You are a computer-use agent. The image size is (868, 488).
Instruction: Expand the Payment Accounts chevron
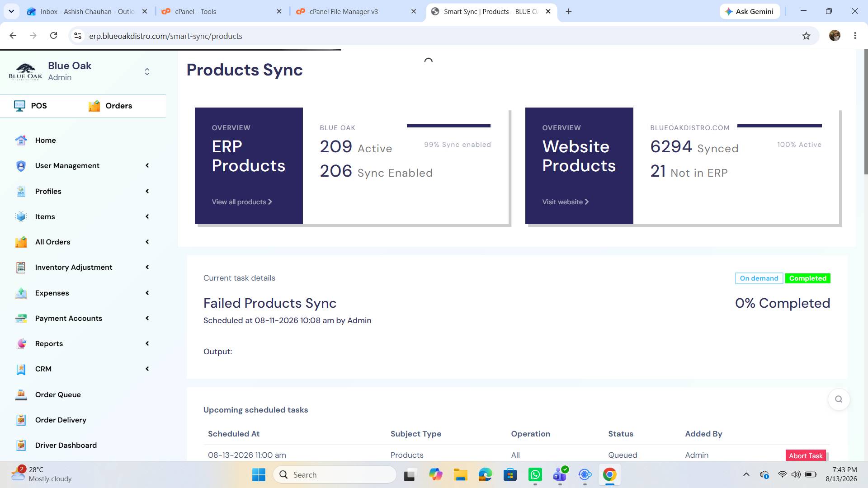coord(147,318)
